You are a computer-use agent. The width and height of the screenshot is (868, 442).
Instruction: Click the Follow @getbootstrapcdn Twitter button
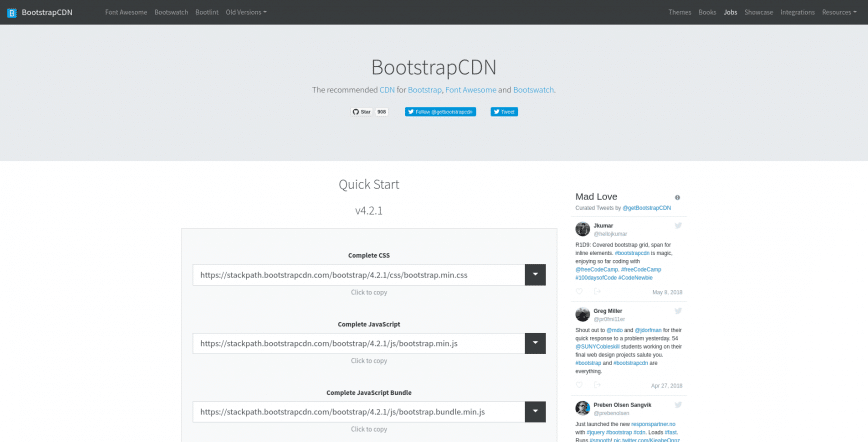(x=440, y=112)
